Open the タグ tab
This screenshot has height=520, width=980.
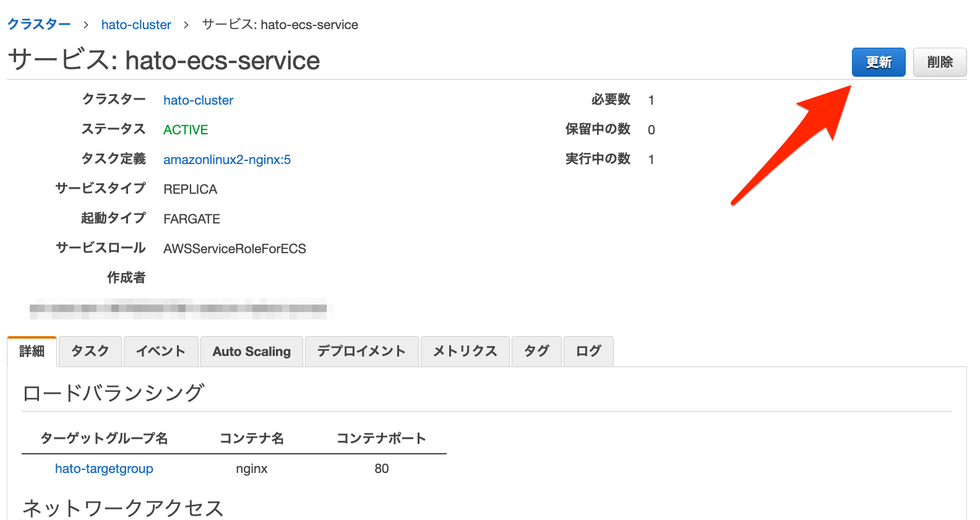pyautogui.click(x=536, y=352)
